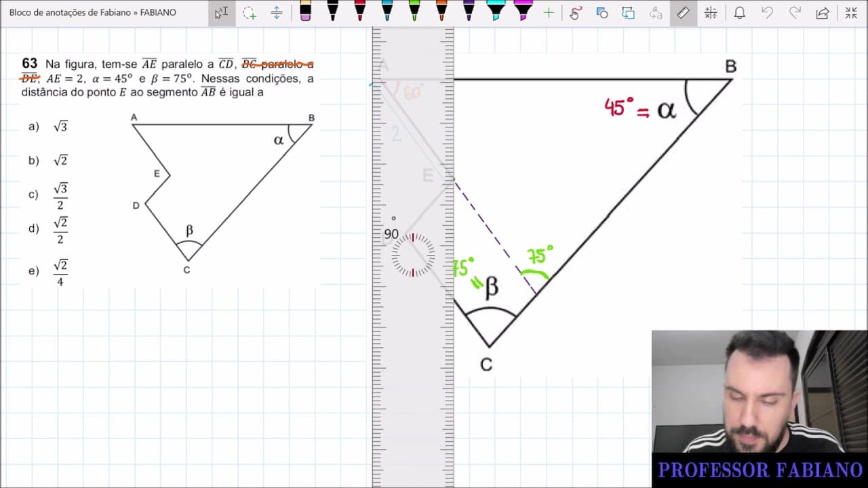Open the Math assistant tool

point(711,13)
